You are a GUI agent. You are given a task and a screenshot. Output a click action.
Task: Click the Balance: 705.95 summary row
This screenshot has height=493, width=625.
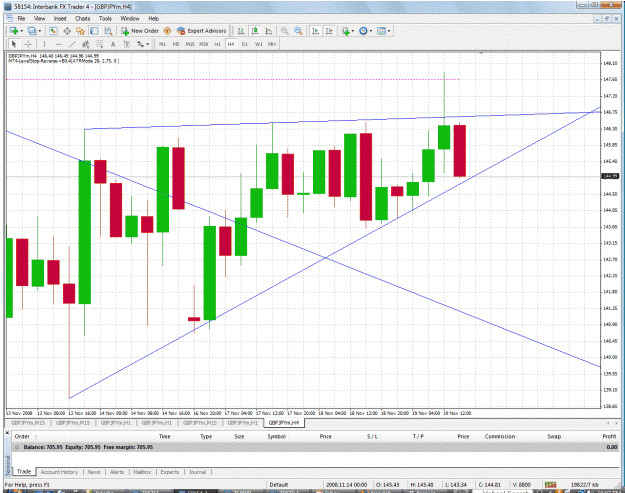pyautogui.click(x=317, y=447)
